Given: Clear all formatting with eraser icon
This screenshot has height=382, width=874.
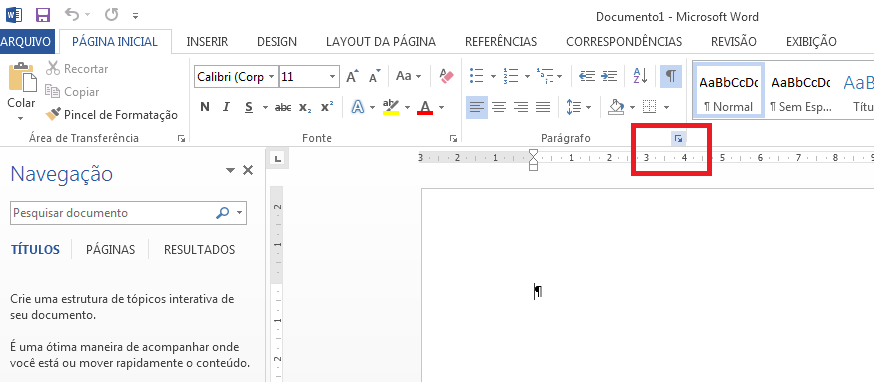Looking at the screenshot, I should click(446, 76).
